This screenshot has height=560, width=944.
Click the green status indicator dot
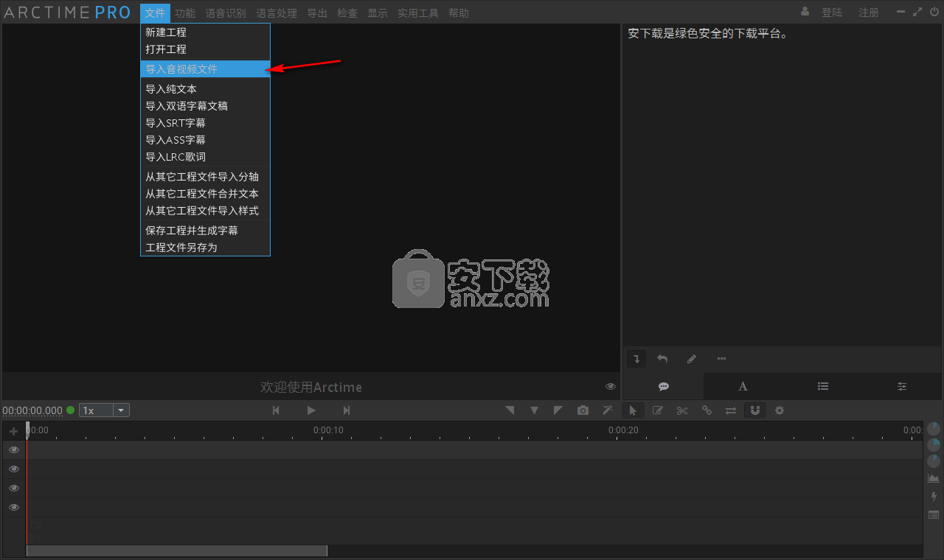71,410
